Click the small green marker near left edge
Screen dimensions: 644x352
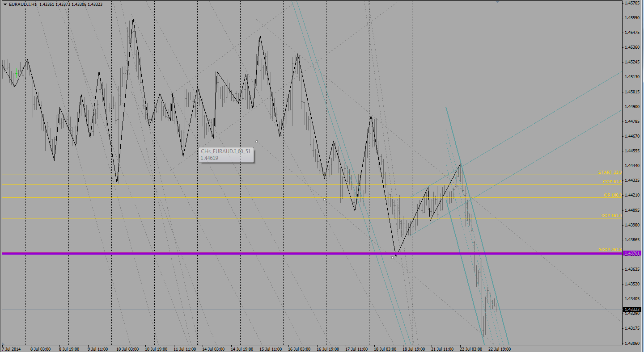17,73
